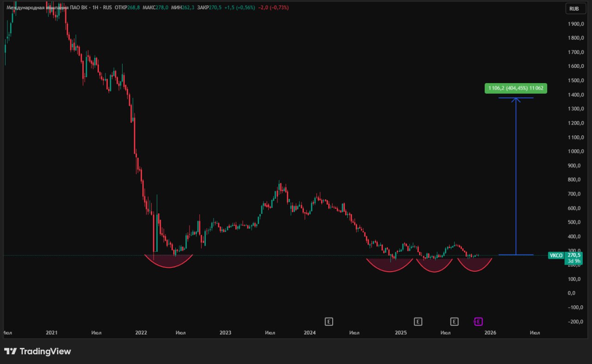Click the purple upcoming earnings E marker
The height and width of the screenshot is (364, 592).
479,322
